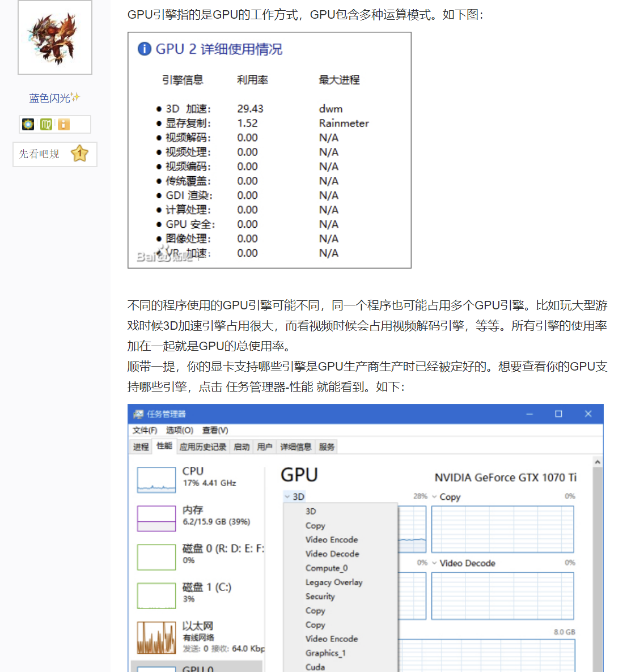
Task: Click the CPU usage mini graph
Action: pos(156,480)
